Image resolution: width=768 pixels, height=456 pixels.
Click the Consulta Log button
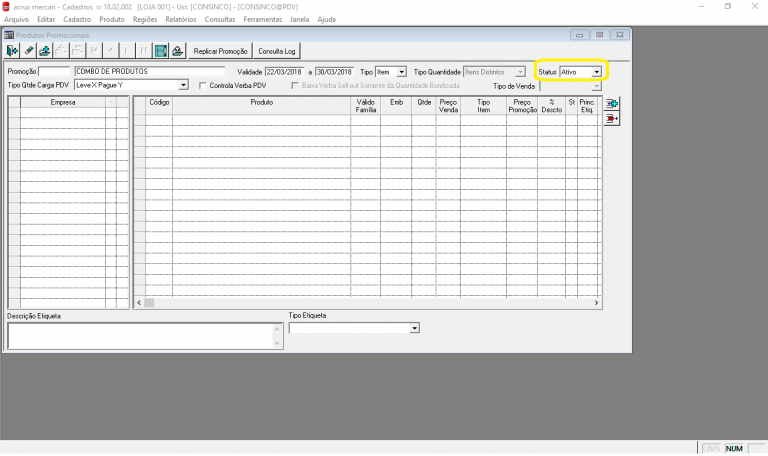[x=277, y=51]
